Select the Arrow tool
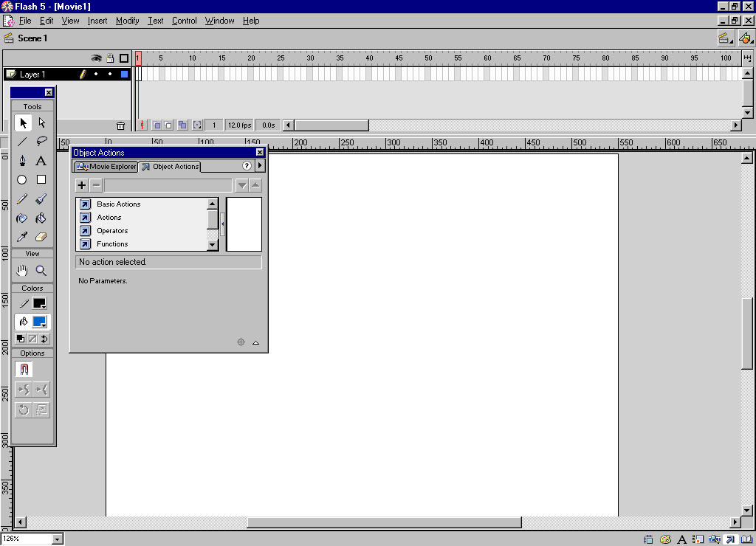 23,123
